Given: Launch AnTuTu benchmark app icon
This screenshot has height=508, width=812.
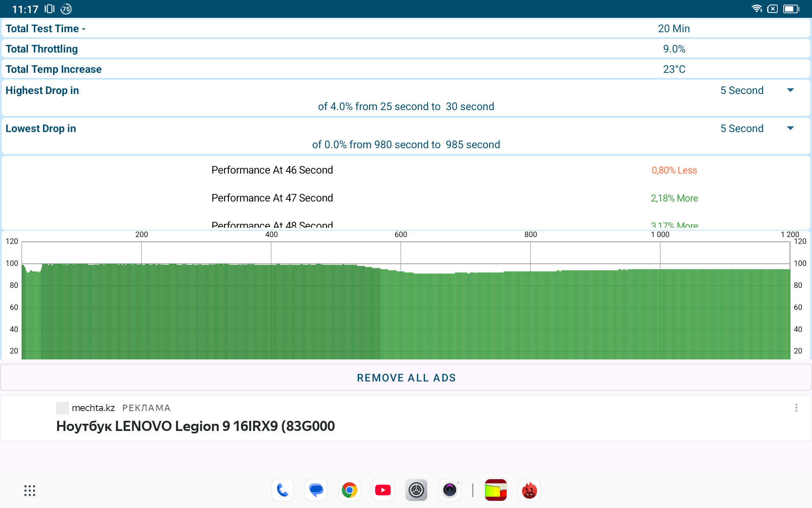Looking at the screenshot, I should coord(529,490).
